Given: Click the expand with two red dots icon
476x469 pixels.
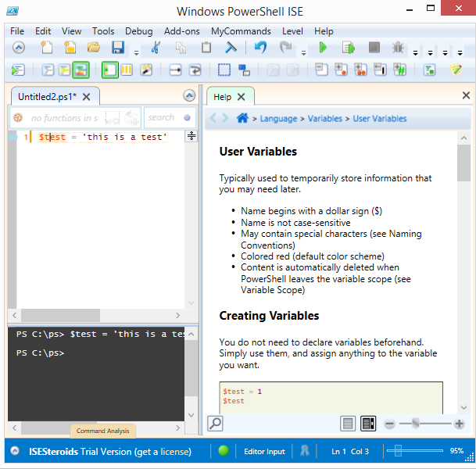Looking at the screenshot, I should click(360, 70).
